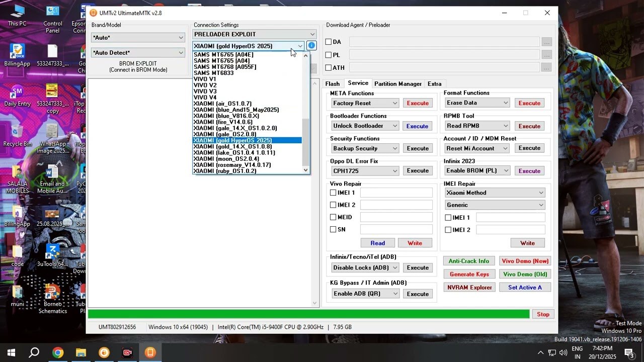Click the Windows Start button
The image size is (644, 362).
tap(11, 352)
